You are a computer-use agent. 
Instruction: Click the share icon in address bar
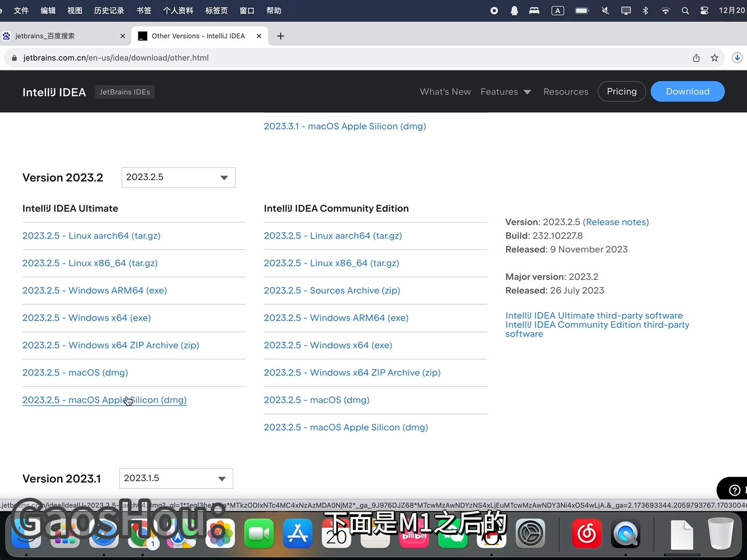[696, 58]
